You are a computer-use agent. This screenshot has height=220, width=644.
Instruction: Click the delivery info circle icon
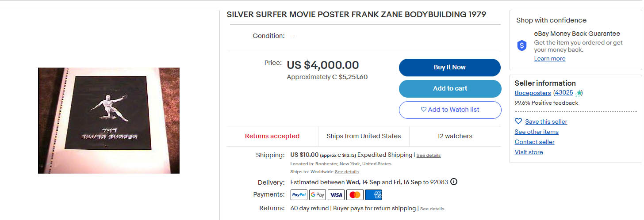click(453, 182)
